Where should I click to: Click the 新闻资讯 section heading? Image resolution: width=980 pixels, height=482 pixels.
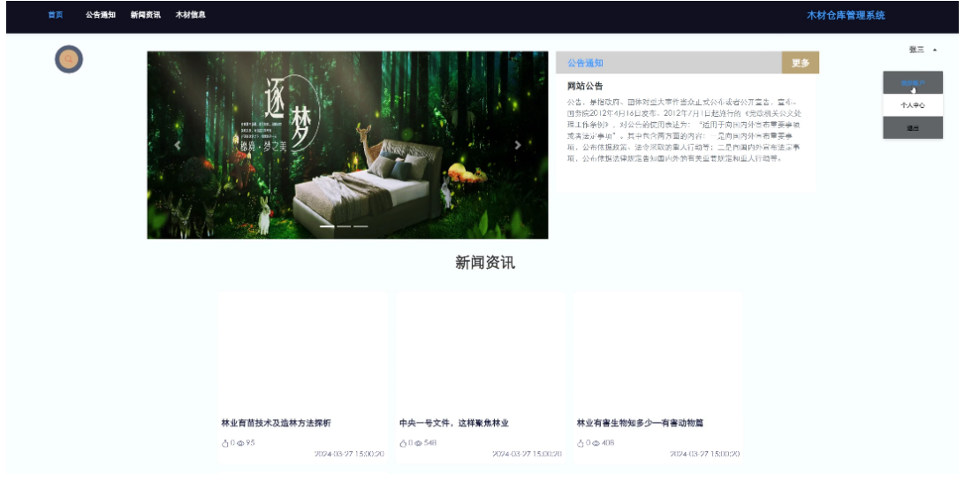(485, 264)
